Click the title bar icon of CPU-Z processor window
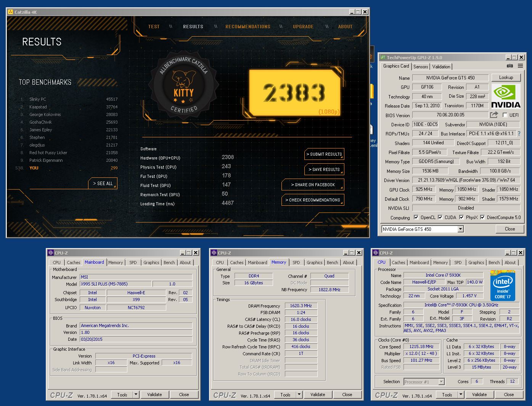This screenshot has width=532, height=406. [375, 253]
